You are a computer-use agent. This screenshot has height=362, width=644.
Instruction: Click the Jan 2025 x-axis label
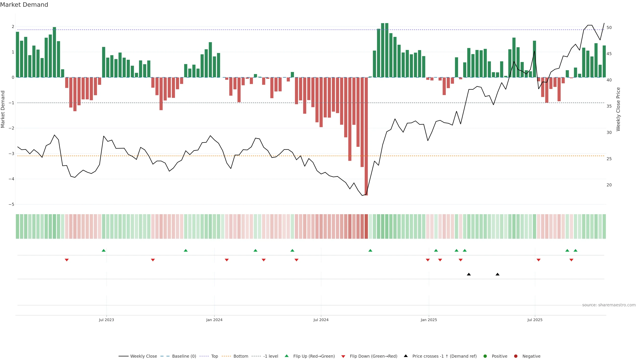tap(429, 320)
